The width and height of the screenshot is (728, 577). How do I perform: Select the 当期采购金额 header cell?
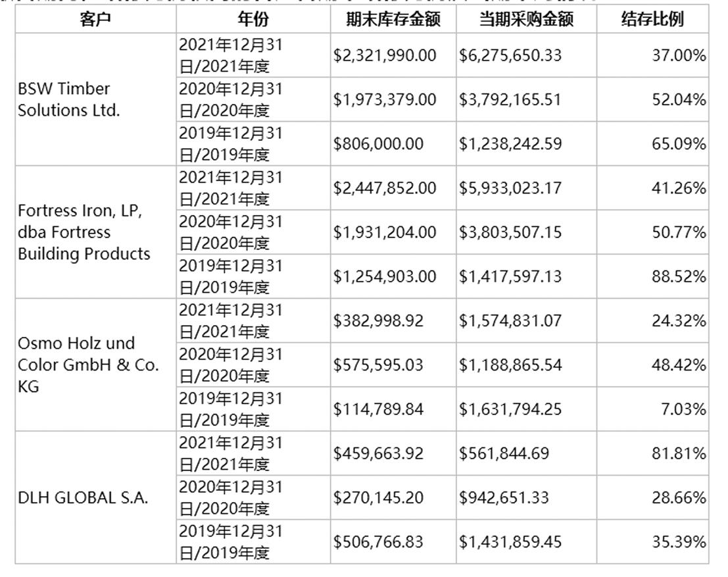click(x=526, y=20)
